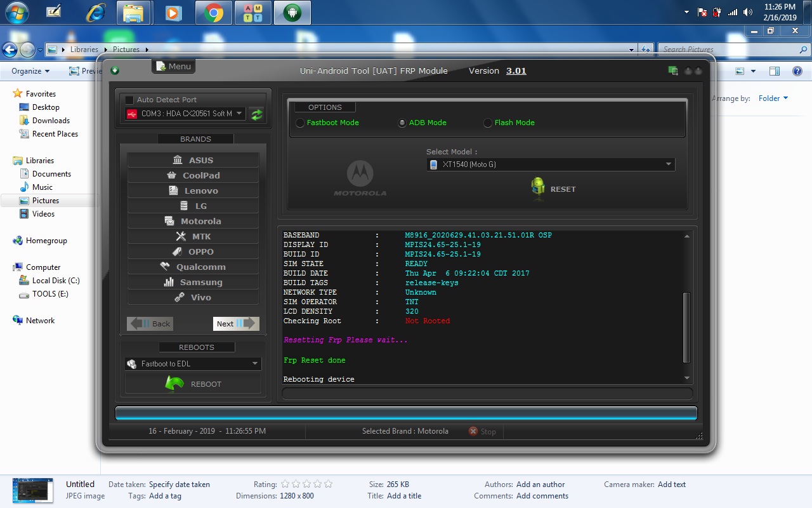Click the blue progress bar
This screenshot has height=508, width=812.
(406, 413)
